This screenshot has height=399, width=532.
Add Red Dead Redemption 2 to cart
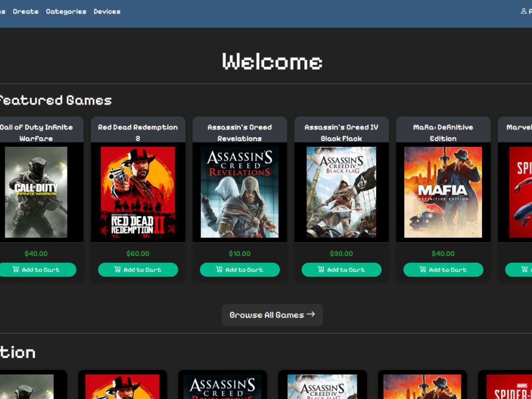coord(138,270)
